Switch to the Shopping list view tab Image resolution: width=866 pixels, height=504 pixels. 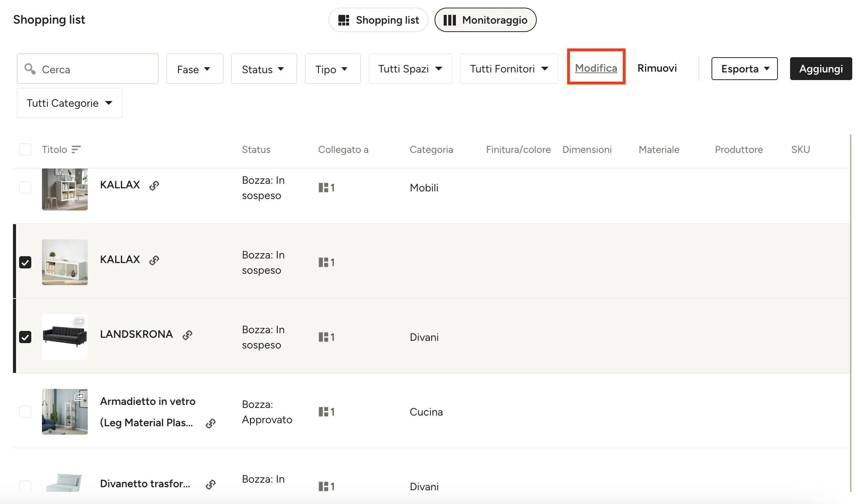click(x=378, y=20)
